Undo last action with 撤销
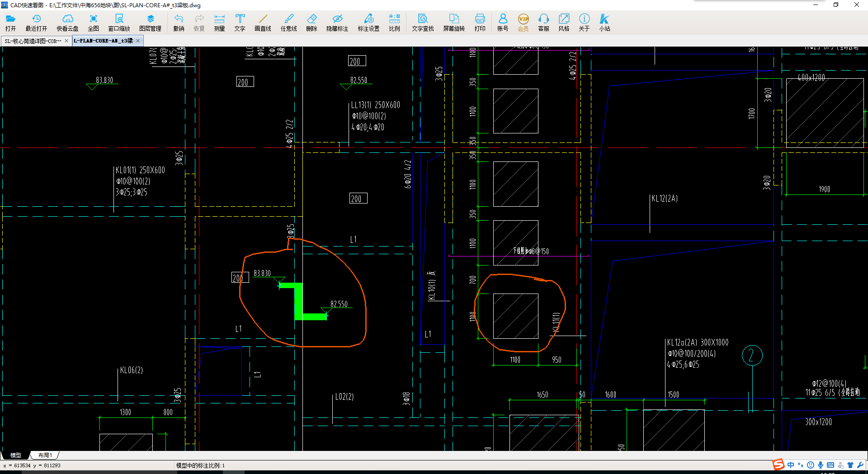Image resolution: width=868 pixels, height=474 pixels. click(179, 22)
